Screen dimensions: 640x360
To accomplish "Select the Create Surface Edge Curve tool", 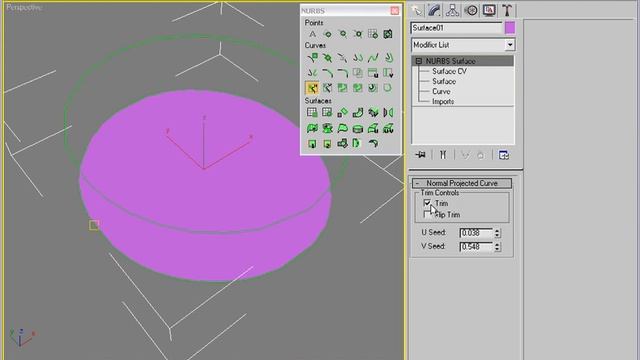I will pyautogui.click(x=388, y=88).
